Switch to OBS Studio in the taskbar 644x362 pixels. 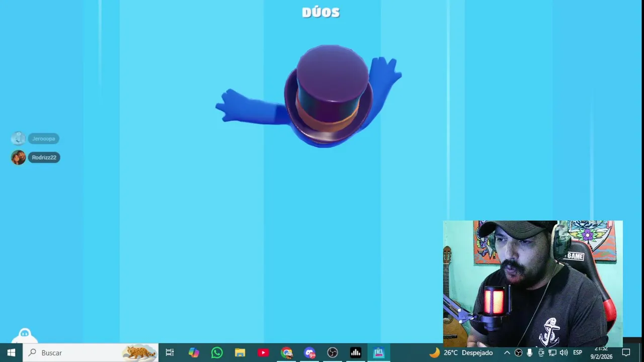(x=333, y=352)
